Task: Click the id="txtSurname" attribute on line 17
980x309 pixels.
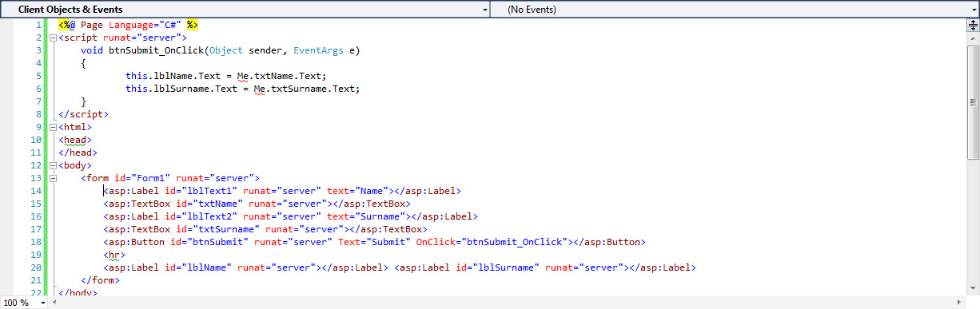Action: pos(218,229)
